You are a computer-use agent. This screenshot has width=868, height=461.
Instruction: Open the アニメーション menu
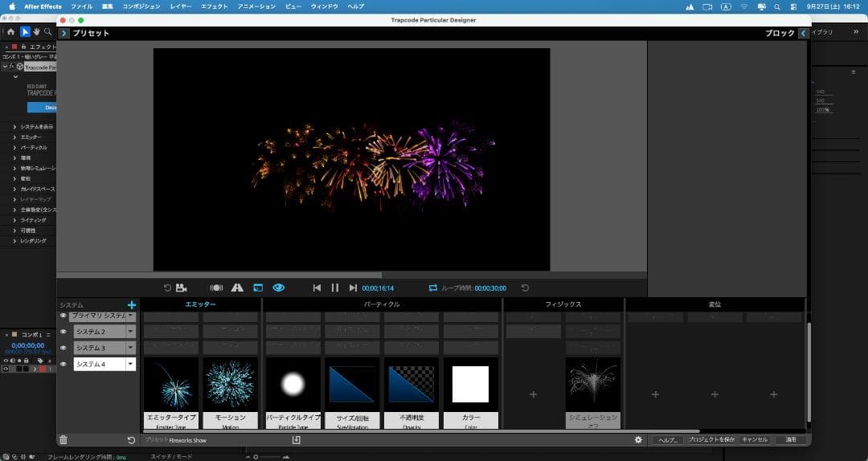coord(256,6)
